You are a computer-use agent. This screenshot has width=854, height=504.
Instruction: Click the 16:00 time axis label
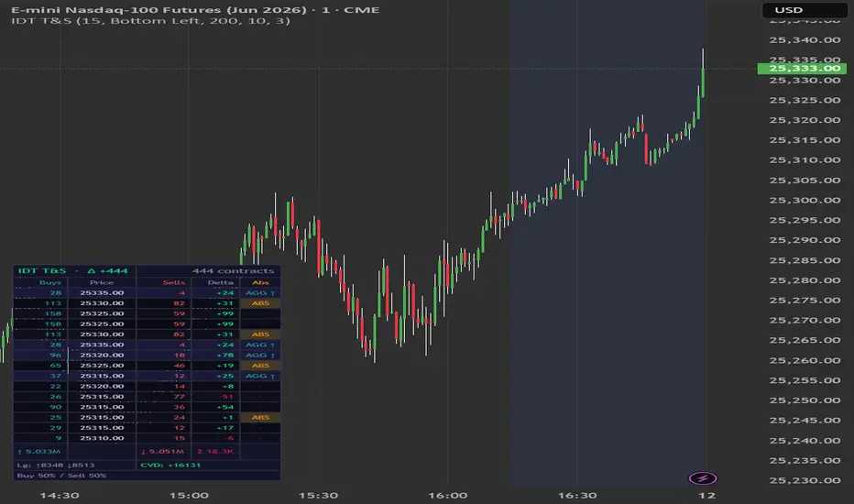(x=448, y=495)
